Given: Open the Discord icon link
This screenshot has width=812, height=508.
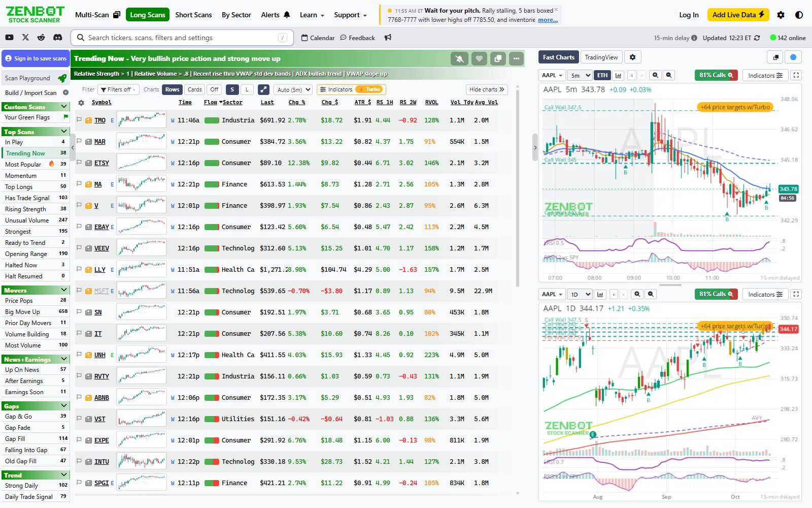Looking at the screenshot, I should [58, 38].
